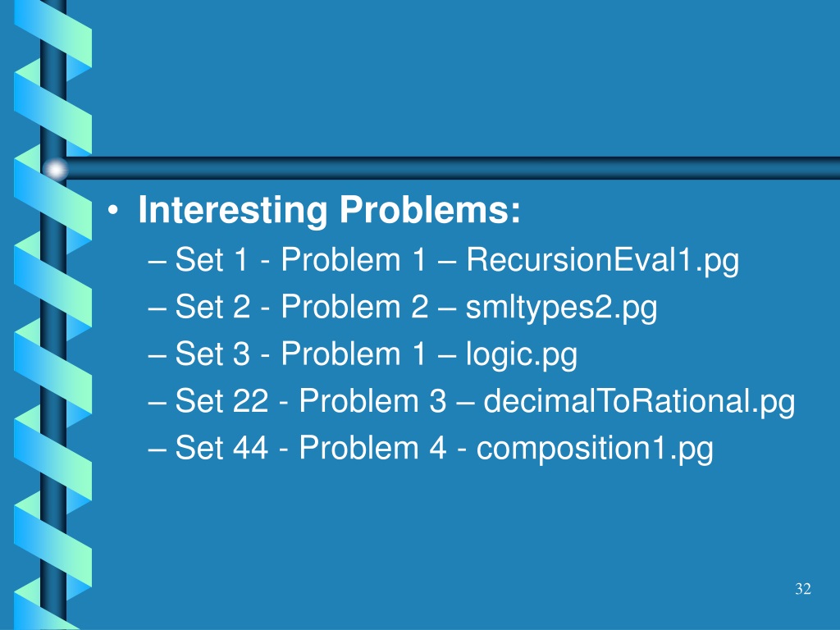840x630 pixels.
Task: Click the slide number 32
Action: coord(802,589)
